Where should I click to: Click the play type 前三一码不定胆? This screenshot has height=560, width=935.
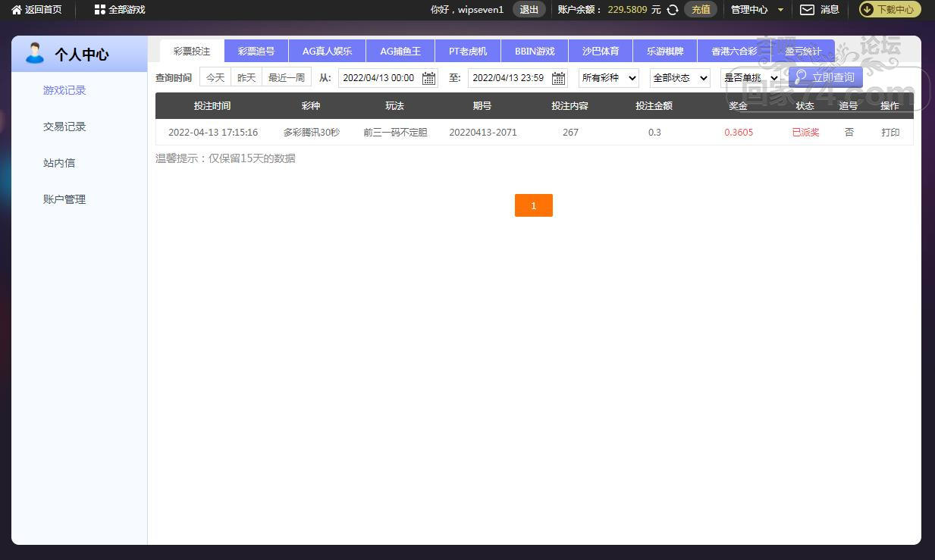pyautogui.click(x=395, y=133)
